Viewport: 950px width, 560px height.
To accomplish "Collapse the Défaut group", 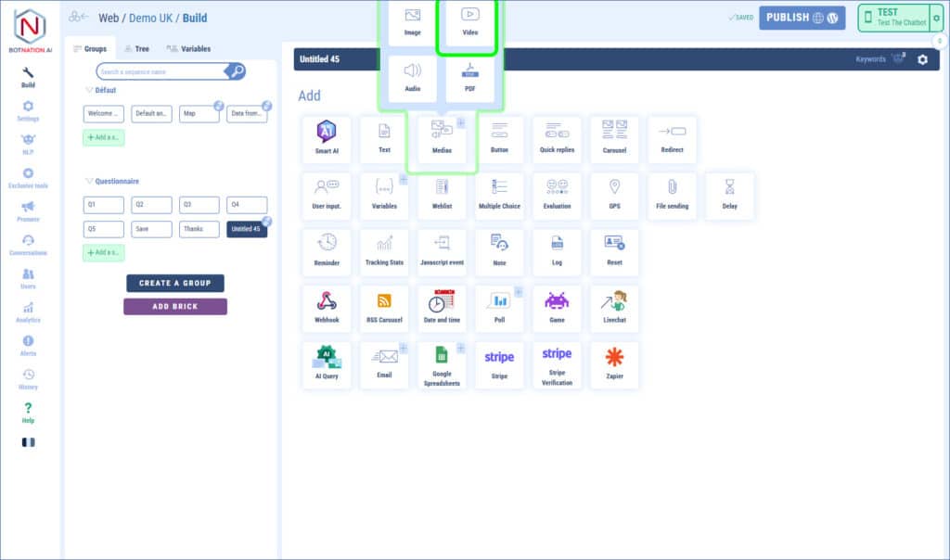I will point(89,90).
